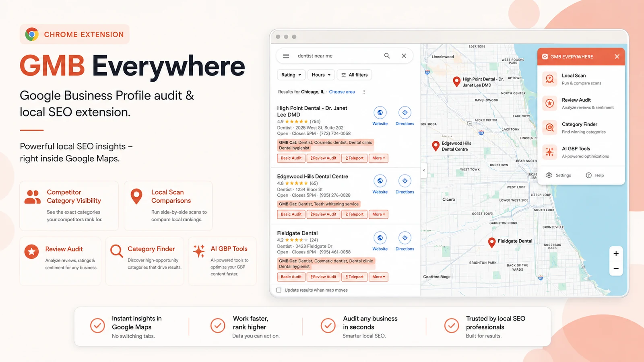Open All filters
This screenshot has width=644, height=362.
click(354, 75)
